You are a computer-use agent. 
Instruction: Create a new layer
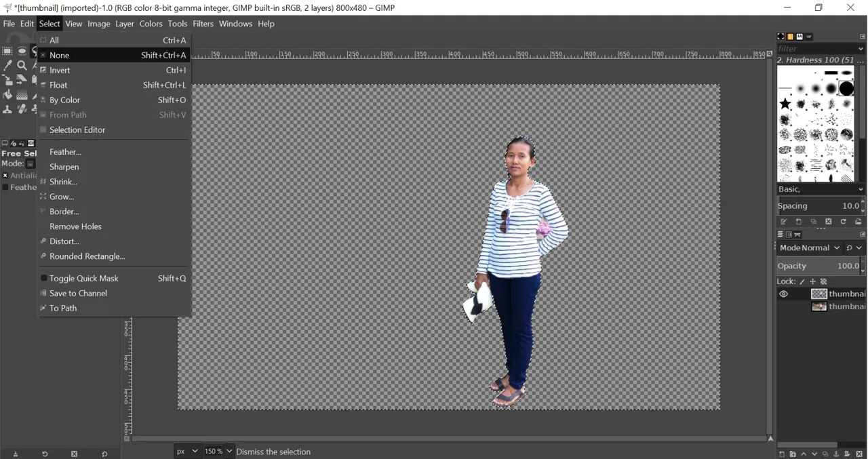point(782,454)
